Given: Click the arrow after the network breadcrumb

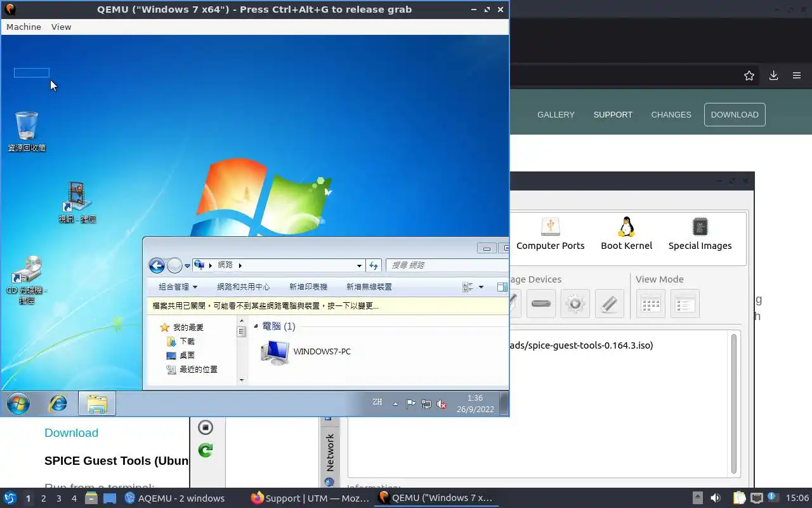Looking at the screenshot, I should [240, 265].
